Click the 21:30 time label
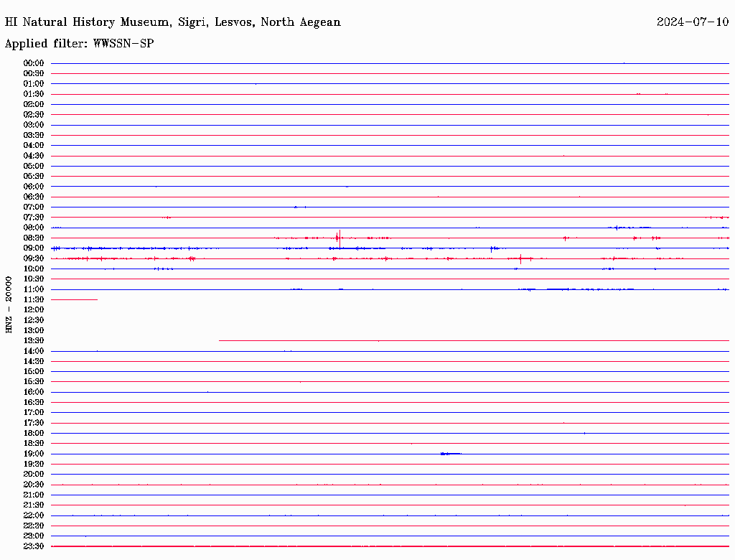Viewport: 735px width, 560px height. pos(34,505)
